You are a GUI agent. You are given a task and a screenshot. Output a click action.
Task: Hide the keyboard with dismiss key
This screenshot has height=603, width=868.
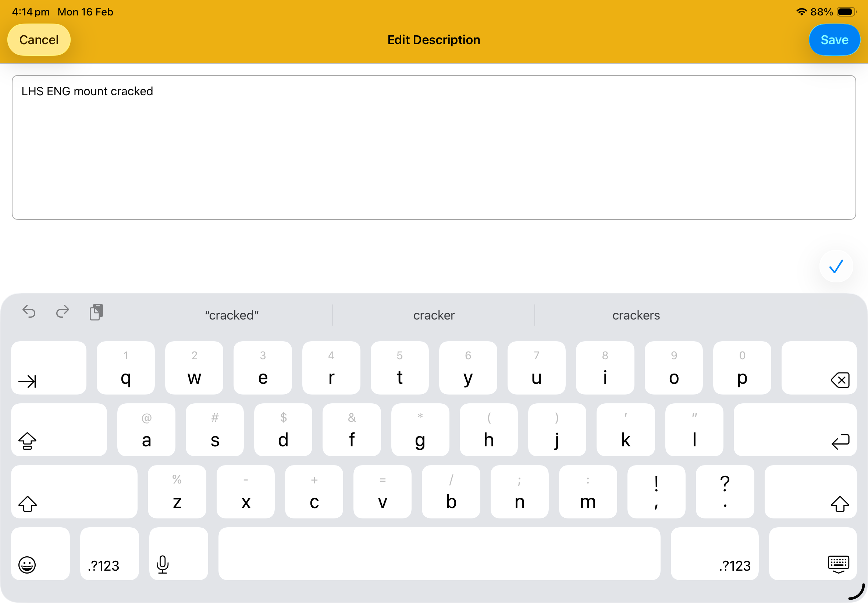[x=812, y=554]
